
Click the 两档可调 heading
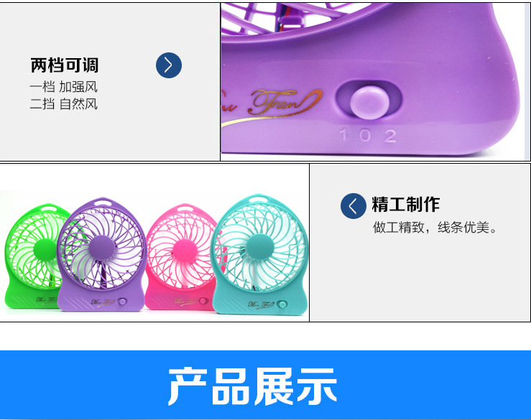(65, 65)
